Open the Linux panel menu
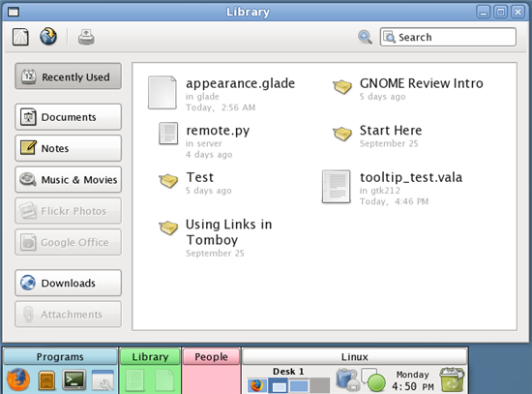 click(355, 356)
